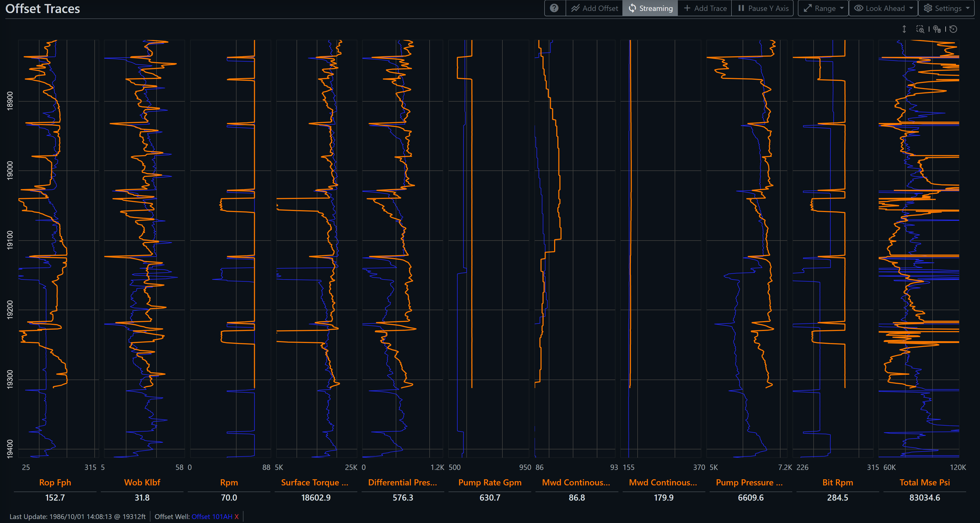Image resolution: width=980 pixels, height=523 pixels.
Task: Select the Rpm trace label
Action: [x=229, y=482]
